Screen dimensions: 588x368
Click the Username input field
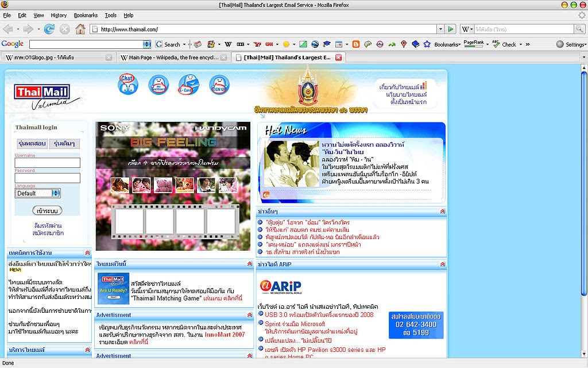[x=47, y=163]
